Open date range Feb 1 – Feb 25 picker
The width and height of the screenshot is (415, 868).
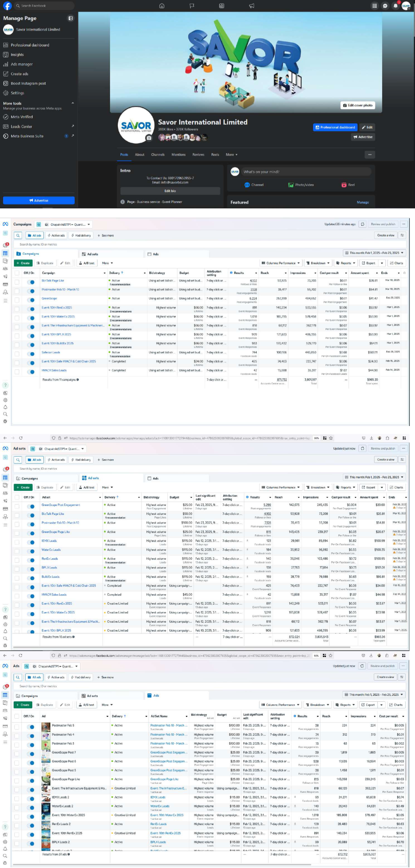tap(374, 253)
